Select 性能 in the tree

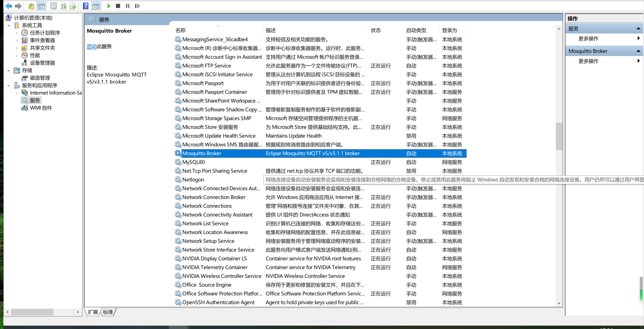pos(35,55)
